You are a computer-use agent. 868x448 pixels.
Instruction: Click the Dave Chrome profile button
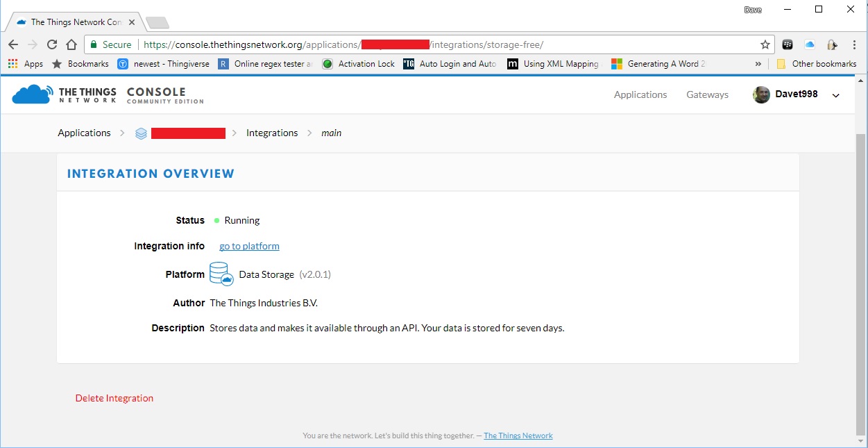(752, 10)
